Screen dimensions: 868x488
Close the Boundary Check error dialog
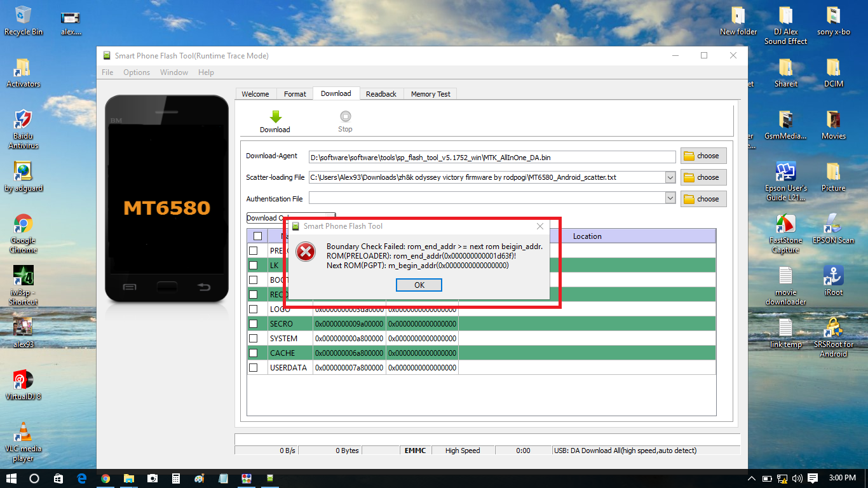pos(540,226)
